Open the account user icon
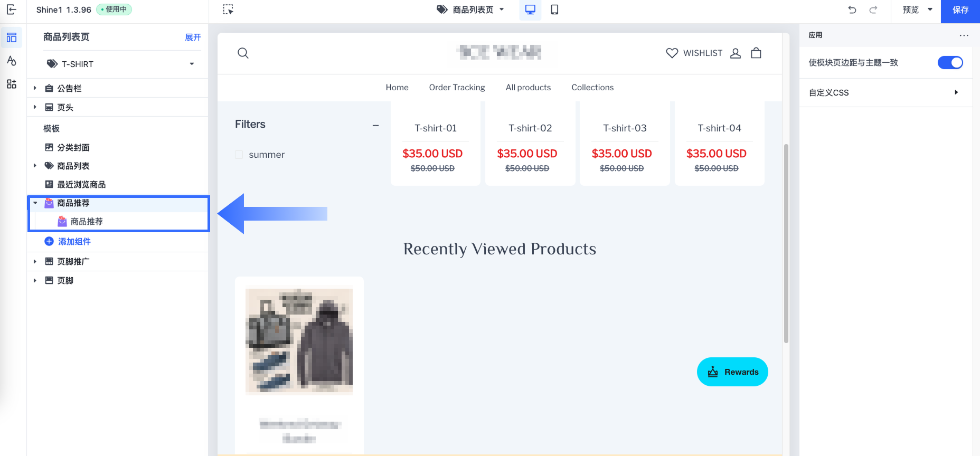The width and height of the screenshot is (980, 456). (736, 53)
